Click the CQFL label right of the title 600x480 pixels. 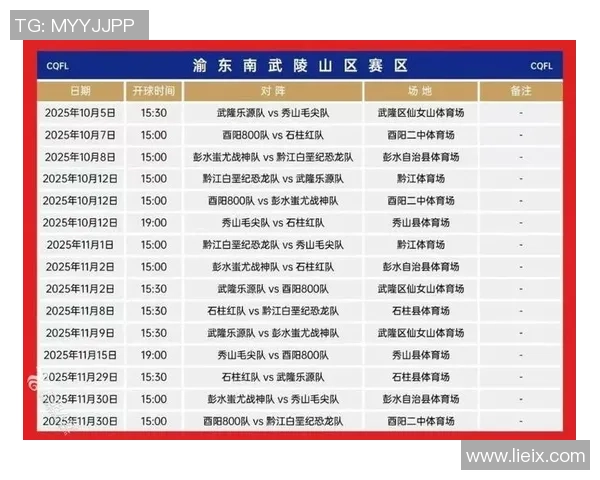(x=541, y=66)
